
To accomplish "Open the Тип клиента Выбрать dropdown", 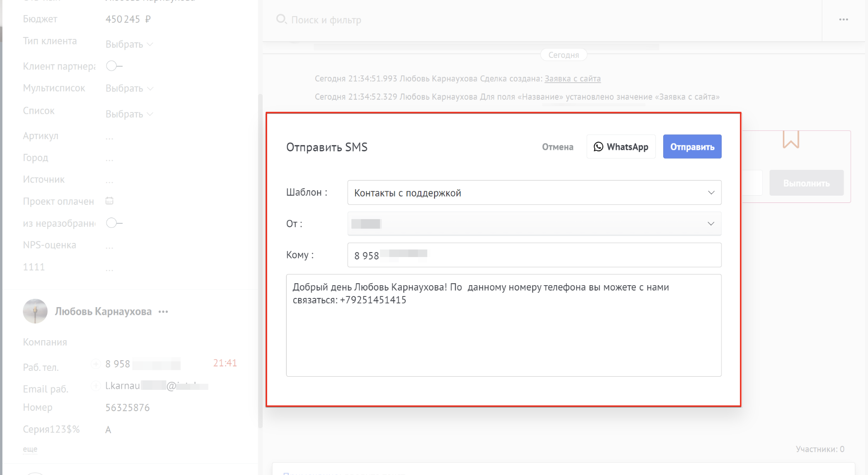I will coord(129,44).
